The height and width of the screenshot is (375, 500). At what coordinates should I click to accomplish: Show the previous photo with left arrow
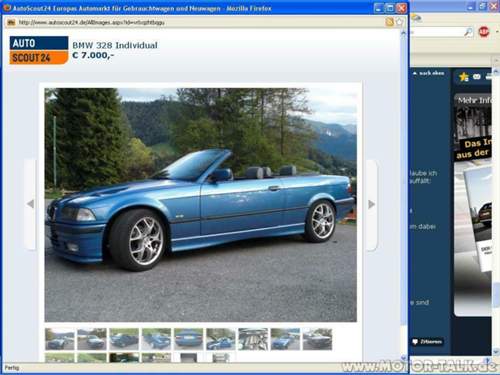[30, 204]
